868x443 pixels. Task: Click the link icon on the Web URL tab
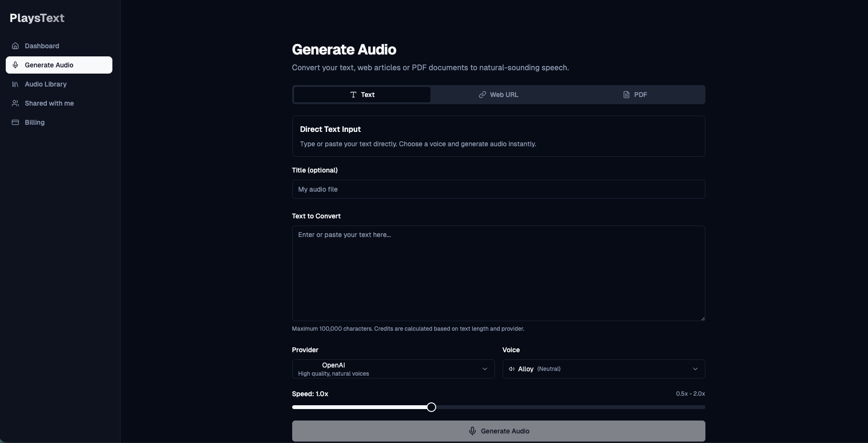coord(482,95)
